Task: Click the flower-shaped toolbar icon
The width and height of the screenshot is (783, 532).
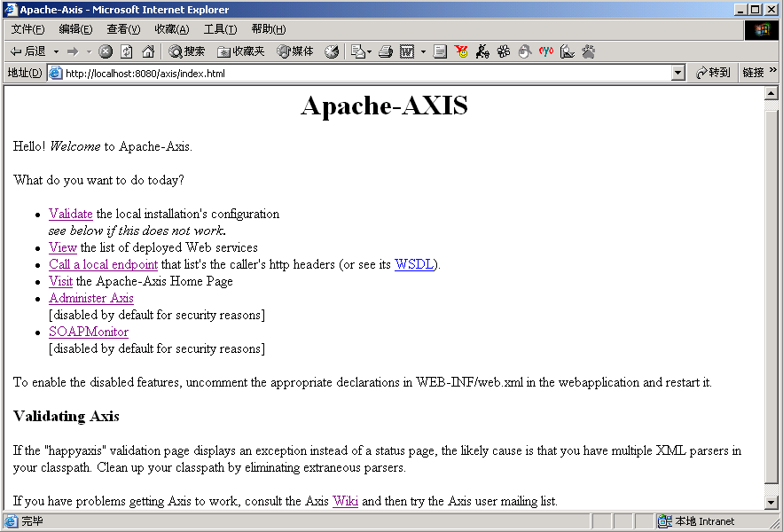Action: (504, 51)
